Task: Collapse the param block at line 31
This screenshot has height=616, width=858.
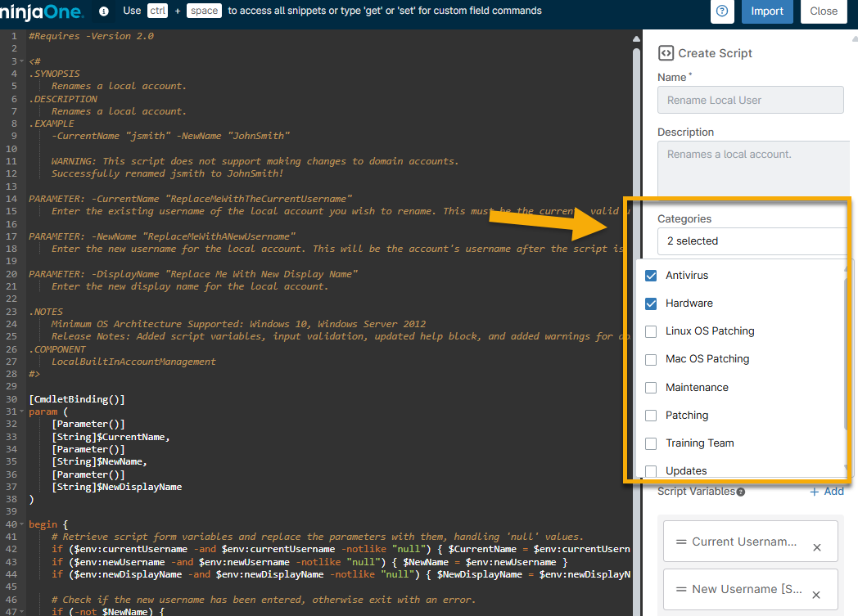Action: [22, 412]
